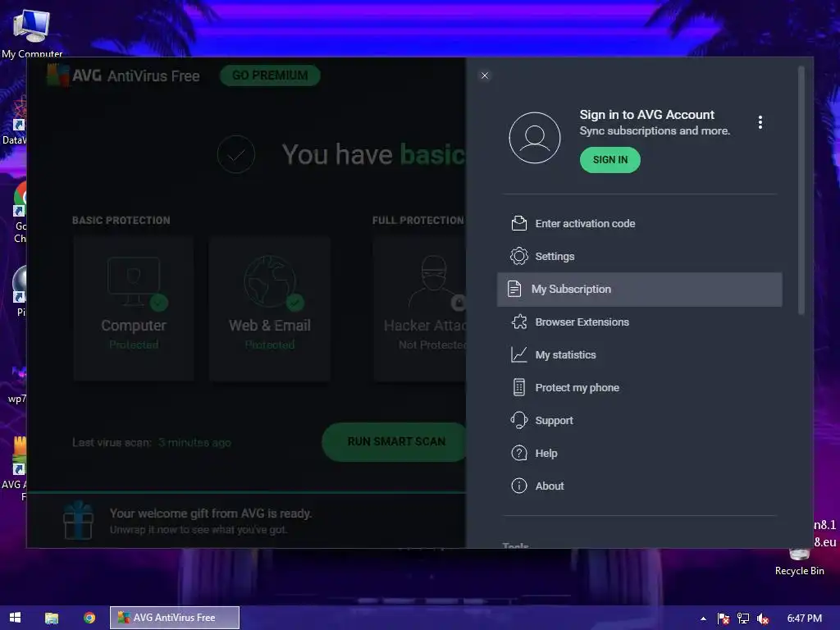Click the protection status checkmark circle
840x630 pixels.
point(235,154)
